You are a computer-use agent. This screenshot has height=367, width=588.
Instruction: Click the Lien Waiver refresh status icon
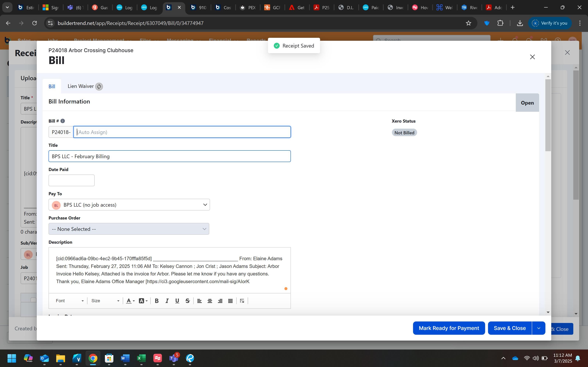(x=99, y=87)
